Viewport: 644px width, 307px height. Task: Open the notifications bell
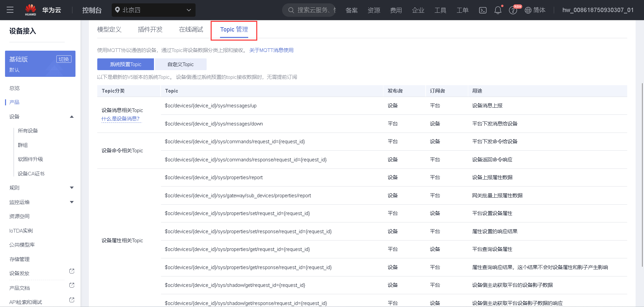click(498, 10)
